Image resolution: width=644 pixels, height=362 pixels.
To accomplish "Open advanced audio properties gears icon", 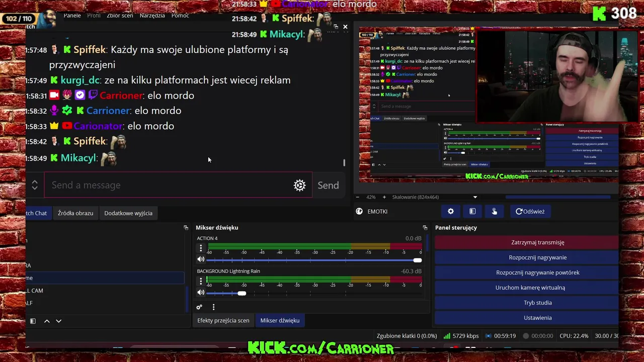I will pos(199,307).
